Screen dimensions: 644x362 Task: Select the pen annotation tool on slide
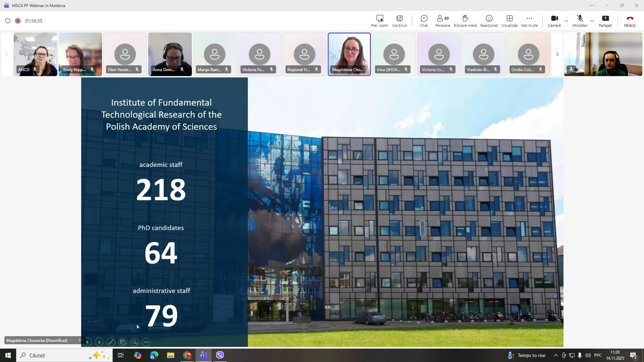[111, 342]
